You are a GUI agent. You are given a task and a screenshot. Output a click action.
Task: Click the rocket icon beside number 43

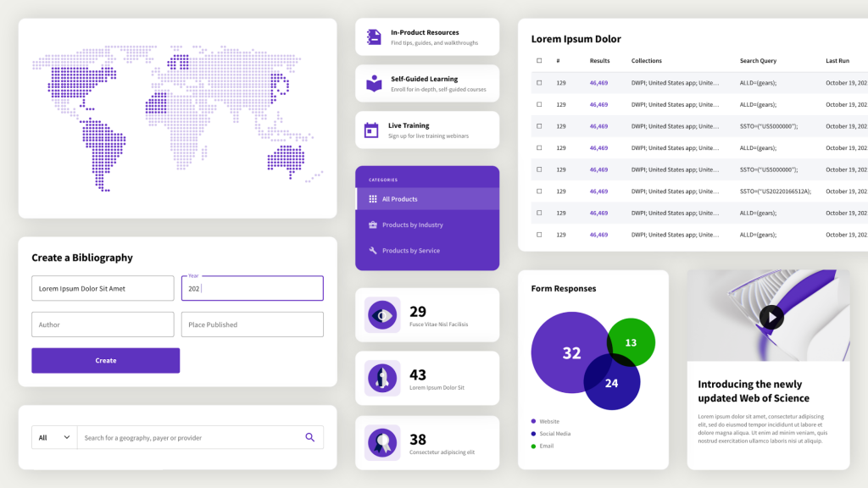381,379
